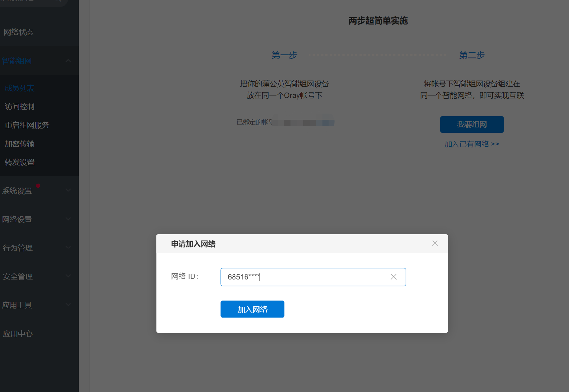Image resolution: width=569 pixels, height=392 pixels.
Task: Click the 两步超简单实施 heading
Action: [378, 21]
